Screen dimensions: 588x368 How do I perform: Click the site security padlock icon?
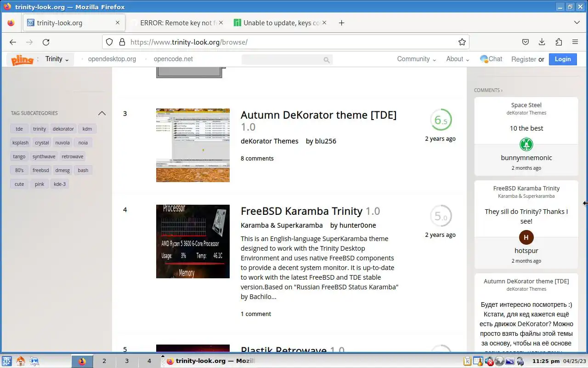(122, 42)
